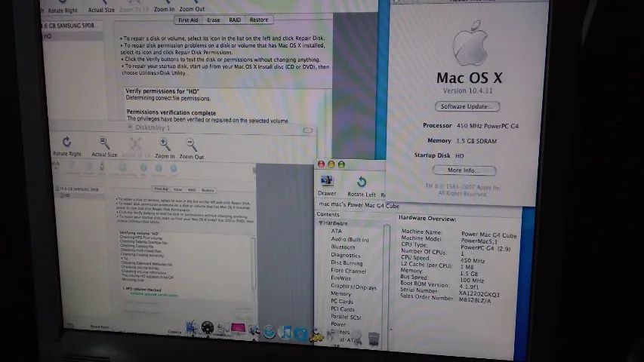Select PCI Cards in the Contents list
644x362 pixels.
343,309
